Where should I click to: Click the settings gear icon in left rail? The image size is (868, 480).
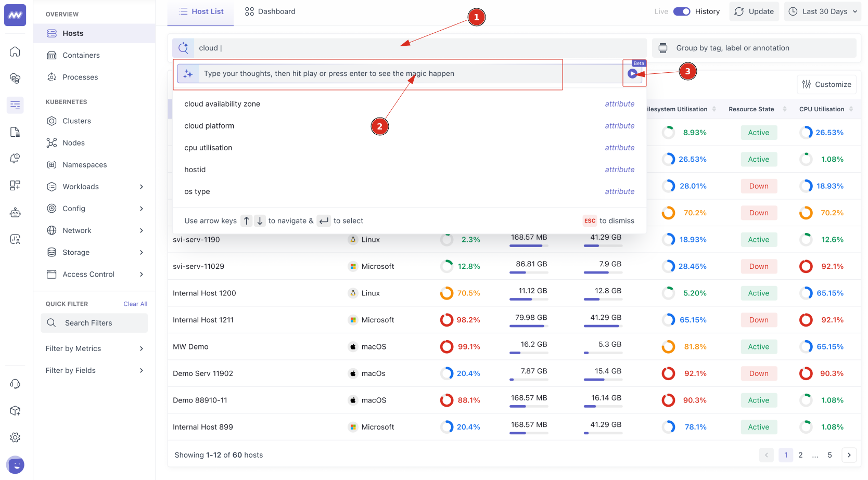tap(15, 437)
